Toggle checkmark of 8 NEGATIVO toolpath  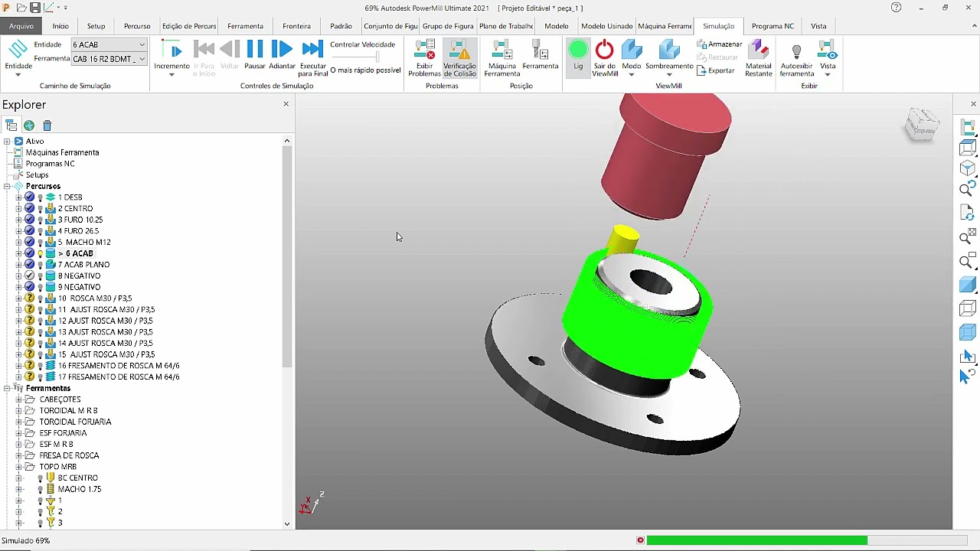(30, 275)
